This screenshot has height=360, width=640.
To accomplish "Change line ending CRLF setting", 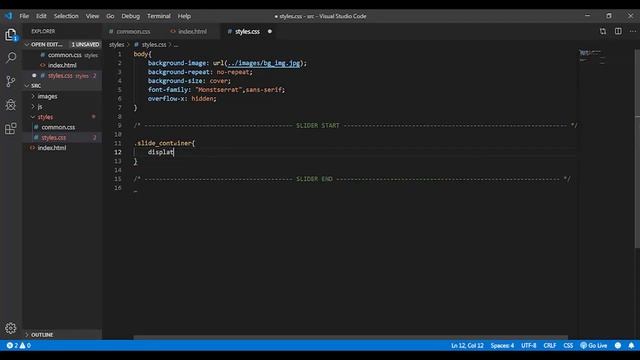I will (x=550, y=345).
